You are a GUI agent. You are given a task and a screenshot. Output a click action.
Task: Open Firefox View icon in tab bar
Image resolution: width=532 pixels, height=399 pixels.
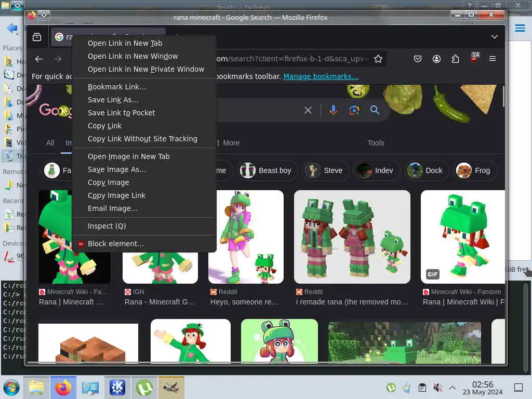click(x=37, y=37)
